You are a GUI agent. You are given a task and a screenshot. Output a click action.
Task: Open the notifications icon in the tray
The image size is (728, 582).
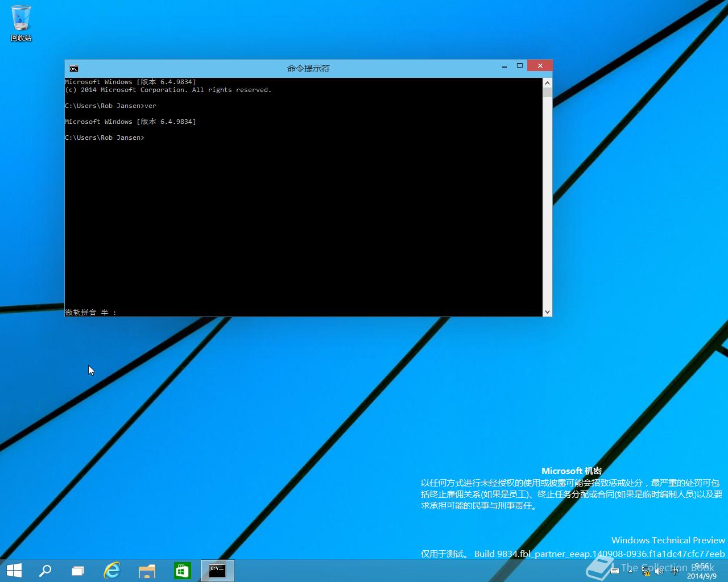pyautogui.click(x=615, y=571)
